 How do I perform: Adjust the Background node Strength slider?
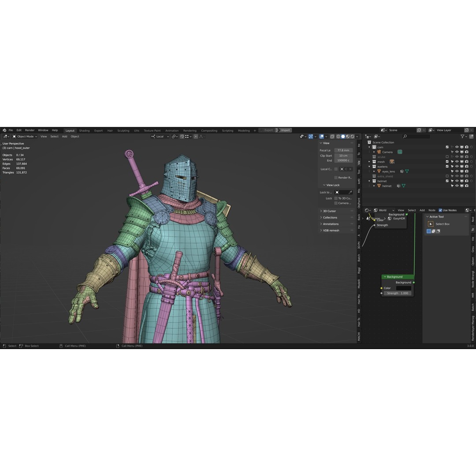click(398, 293)
